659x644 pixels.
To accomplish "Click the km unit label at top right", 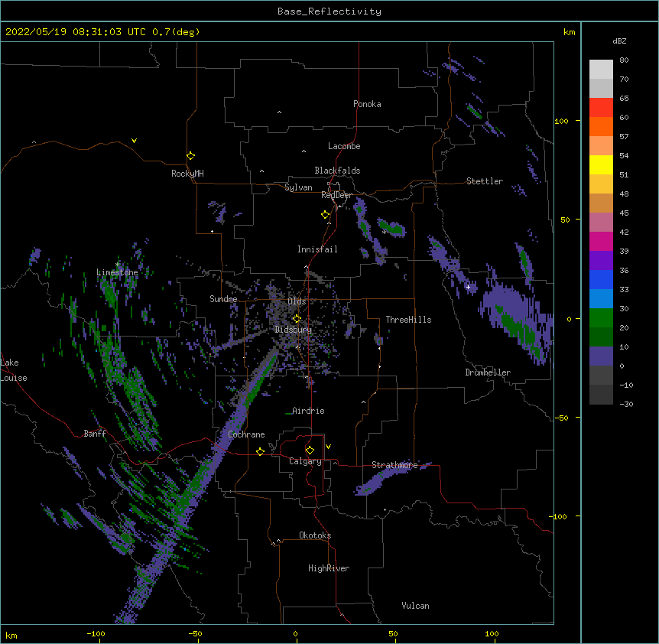I will point(570,32).
